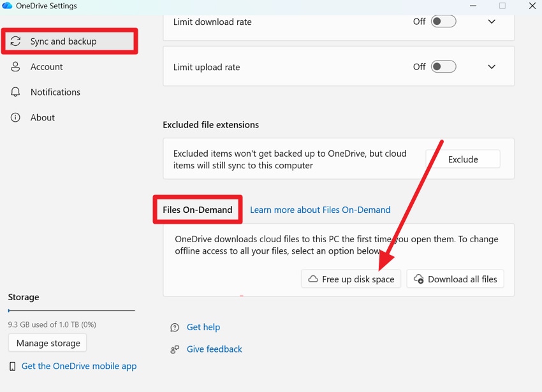The height and width of the screenshot is (392, 542).
Task: Open the About section
Action: point(42,117)
